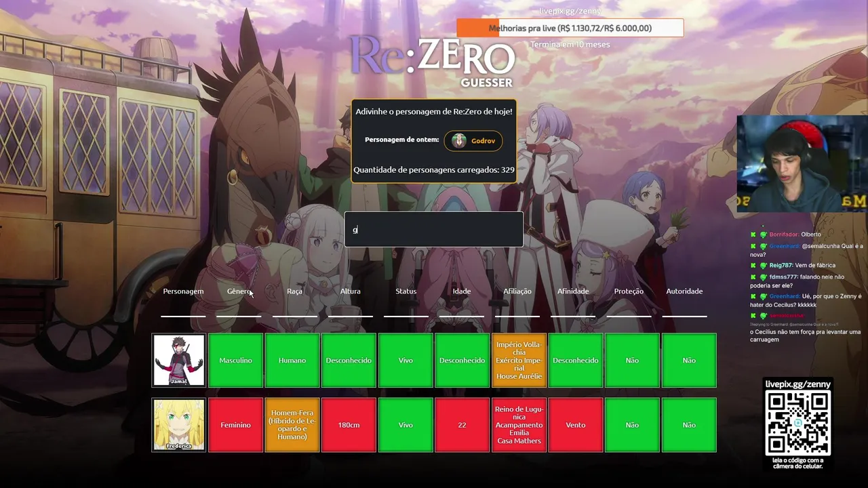The image size is (868, 488).
Task: Select the Frederica character portrait
Action: pos(179,425)
